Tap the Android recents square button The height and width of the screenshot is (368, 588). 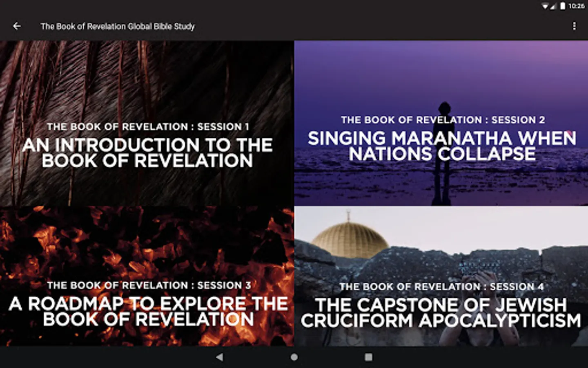tap(368, 357)
